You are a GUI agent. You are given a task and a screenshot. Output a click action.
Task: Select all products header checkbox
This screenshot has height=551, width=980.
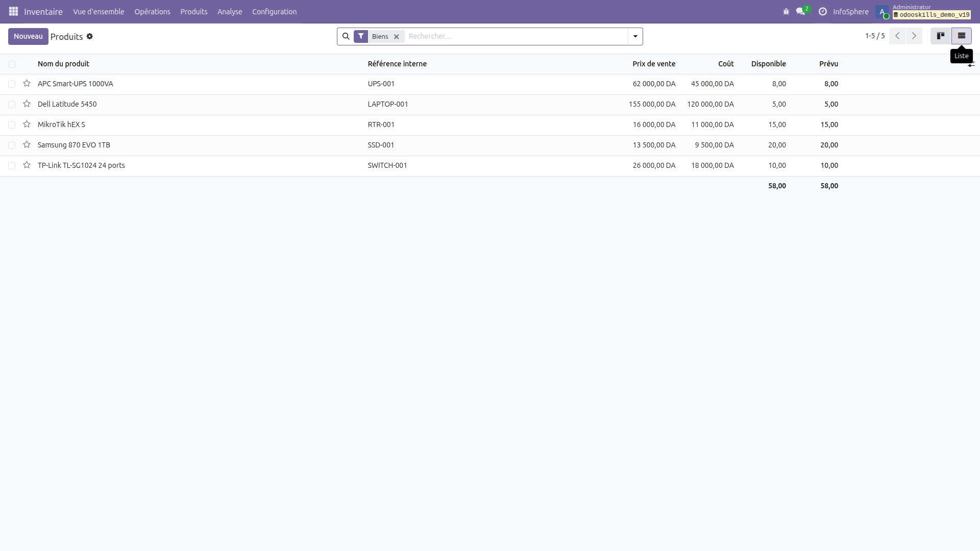click(x=12, y=64)
